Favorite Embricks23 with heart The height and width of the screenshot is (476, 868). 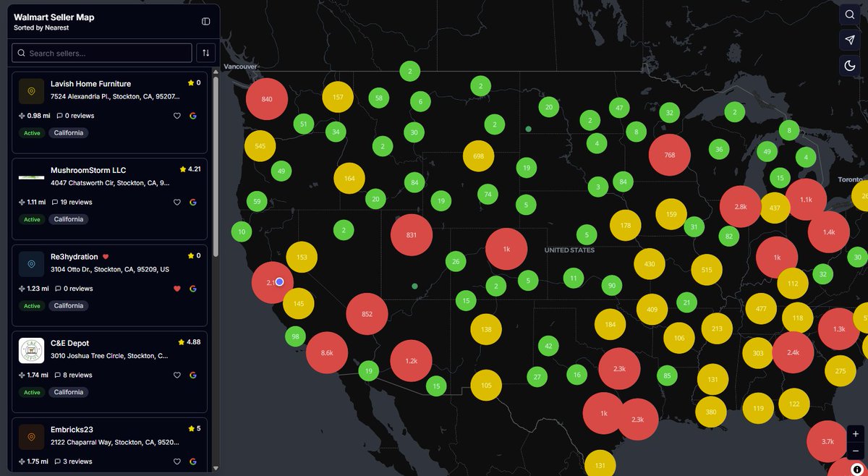(x=177, y=462)
